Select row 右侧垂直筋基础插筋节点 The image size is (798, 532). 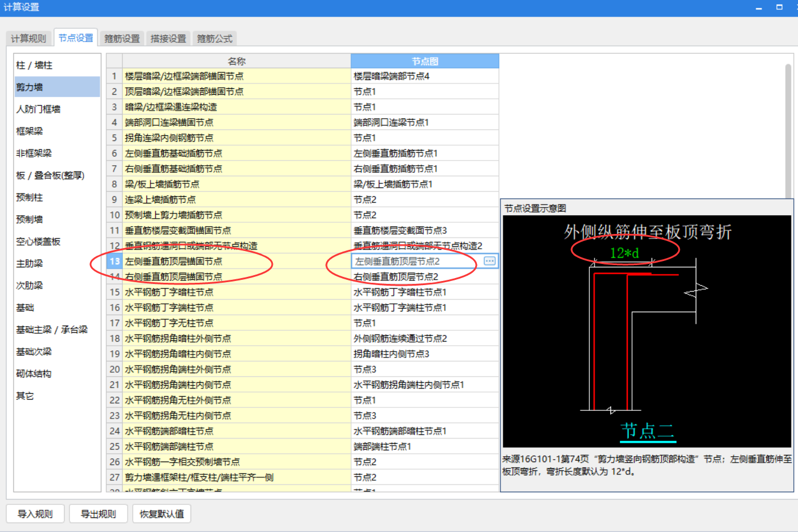click(x=236, y=169)
